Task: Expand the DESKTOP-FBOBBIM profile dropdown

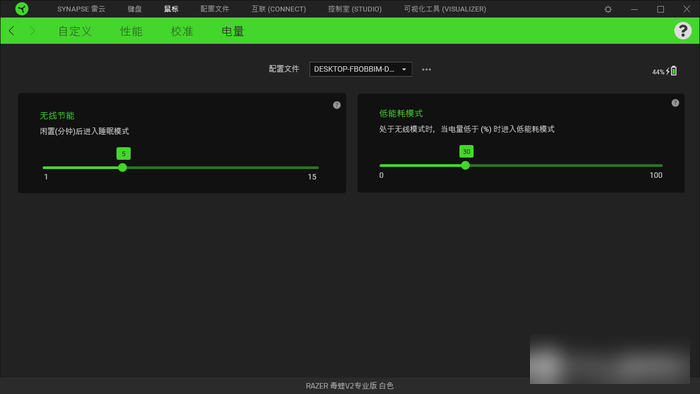Action: click(360, 69)
